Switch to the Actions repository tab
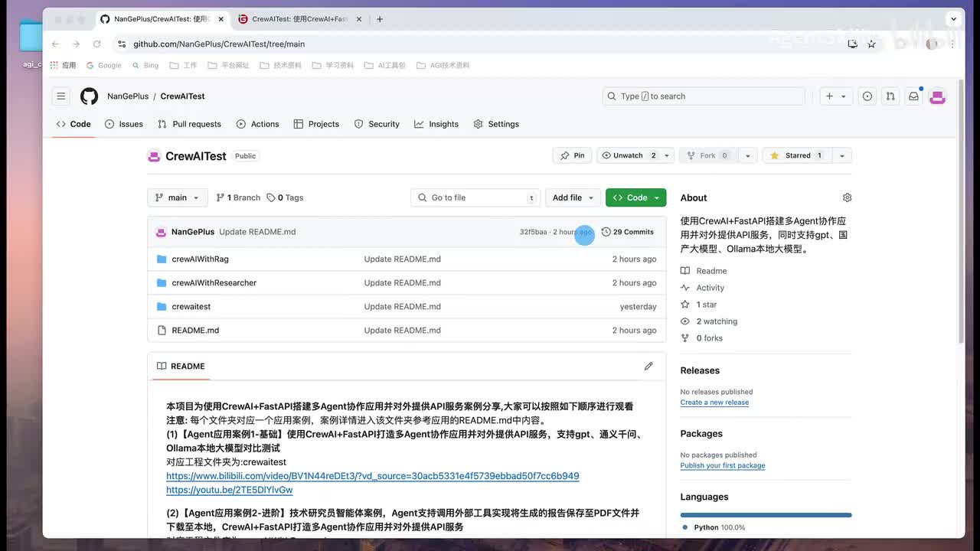 coord(258,124)
